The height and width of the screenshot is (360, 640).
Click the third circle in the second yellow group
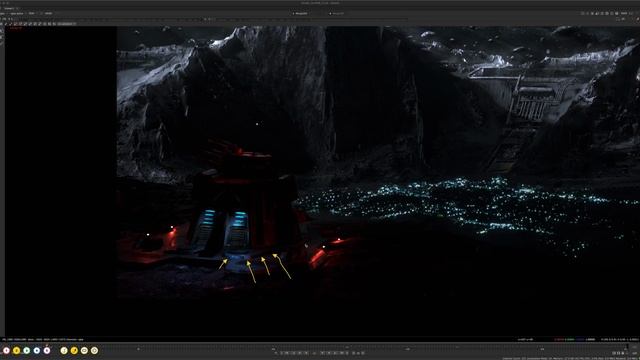[x=84, y=350]
